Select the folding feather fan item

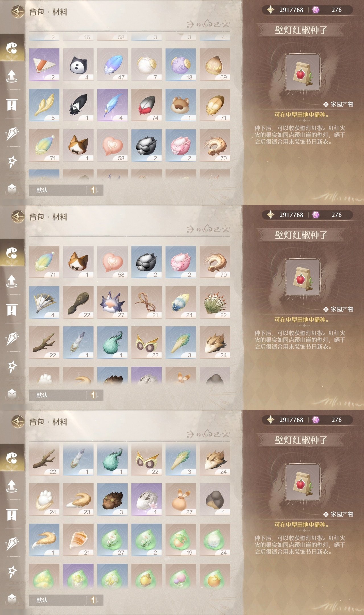pos(44,302)
